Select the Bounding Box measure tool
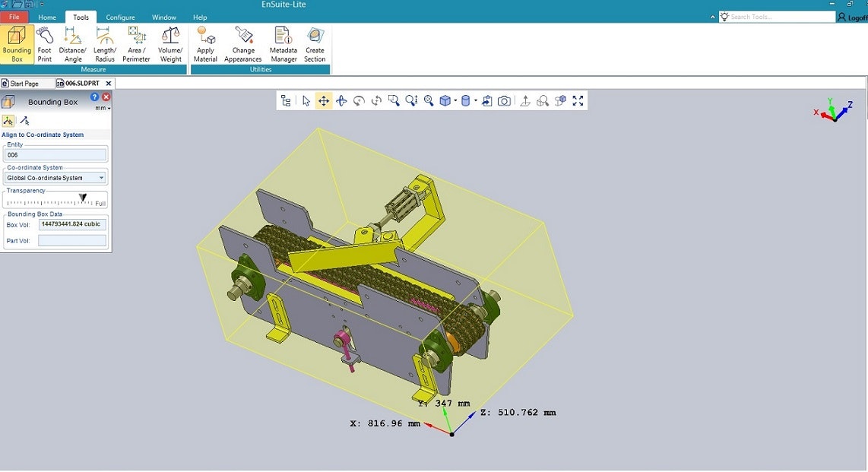868x472 pixels. (x=17, y=44)
